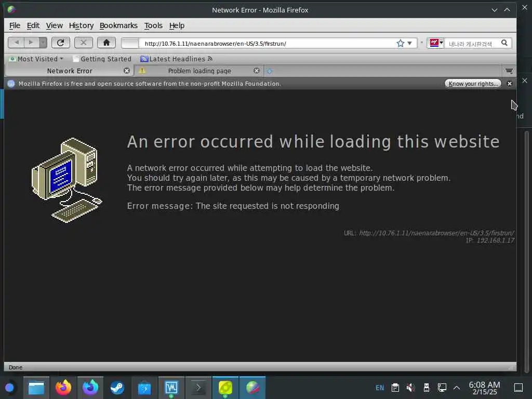This screenshot has height=399, width=532.
Task: Open the History menu
Action: pos(81,25)
